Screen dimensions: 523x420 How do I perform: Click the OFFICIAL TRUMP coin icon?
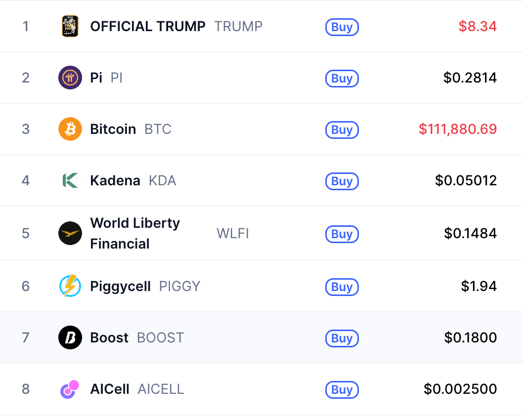click(x=70, y=26)
